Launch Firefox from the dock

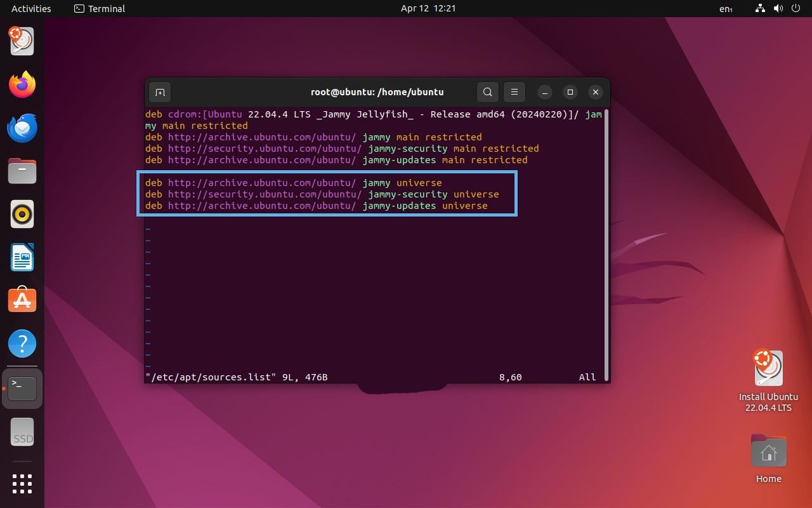(x=22, y=84)
